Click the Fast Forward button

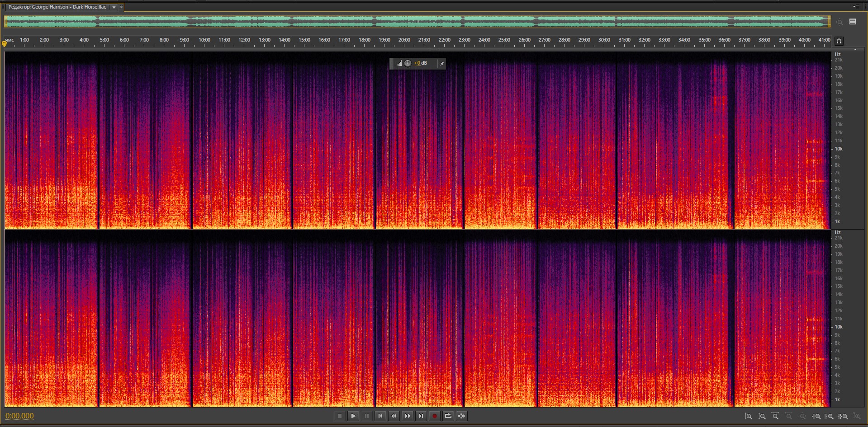coord(407,416)
